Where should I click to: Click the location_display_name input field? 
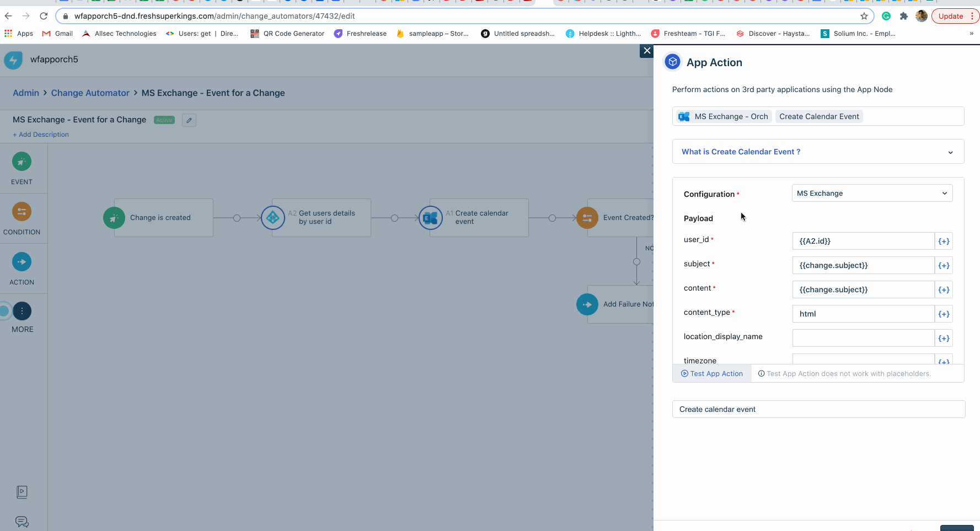pos(863,338)
